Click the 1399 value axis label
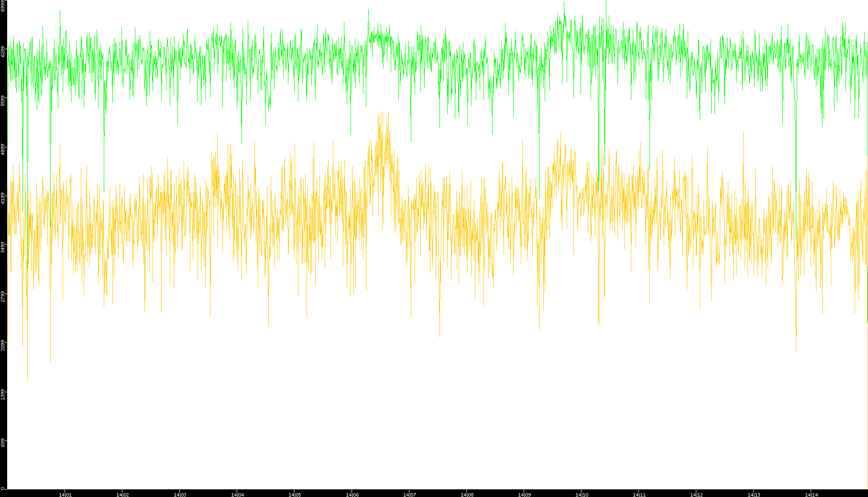The height and width of the screenshot is (497, 868). 3,394
